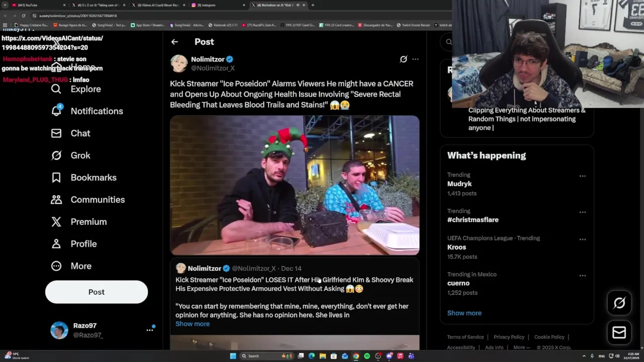Open Spotify icon in the taskbar
The height and width of the screenshot is (362, 644).
point(367,356)
